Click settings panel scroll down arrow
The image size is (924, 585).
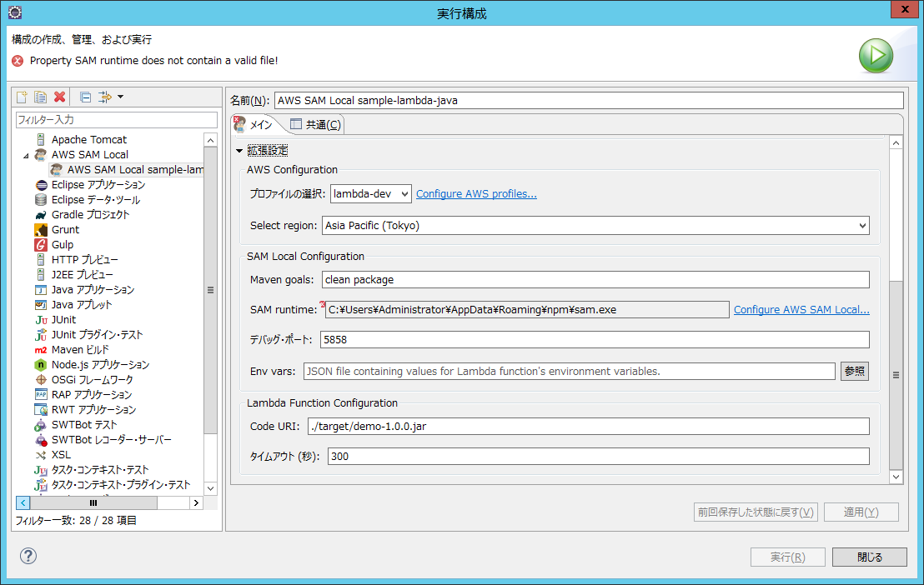click(x=896, y=477)
